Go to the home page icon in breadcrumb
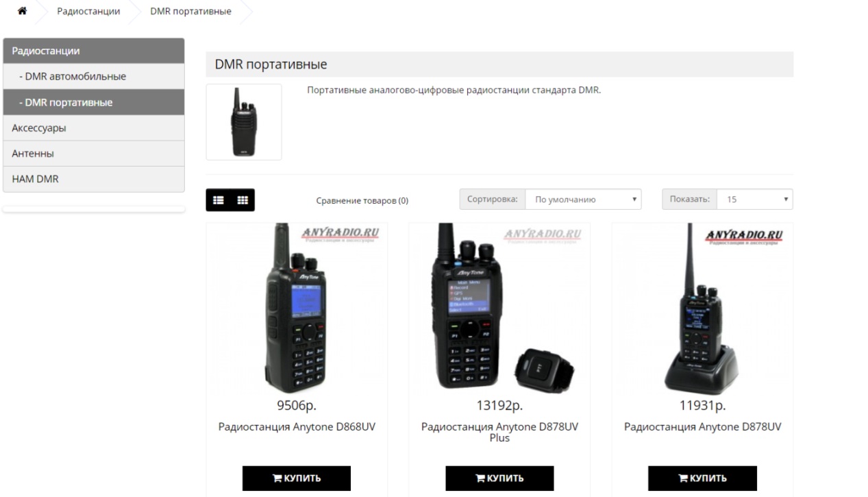The image size is (868, 497). tap(22, 11)
